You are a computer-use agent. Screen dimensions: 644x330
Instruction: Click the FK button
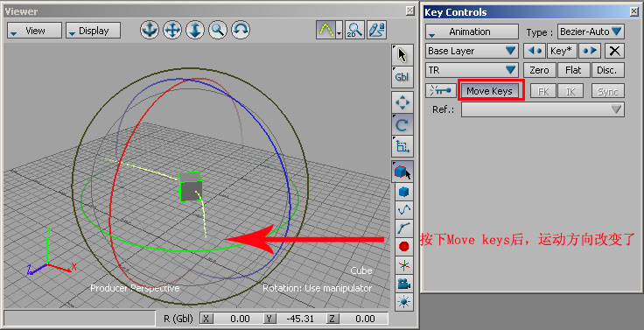pyautogui.click(x=543, y=91)
